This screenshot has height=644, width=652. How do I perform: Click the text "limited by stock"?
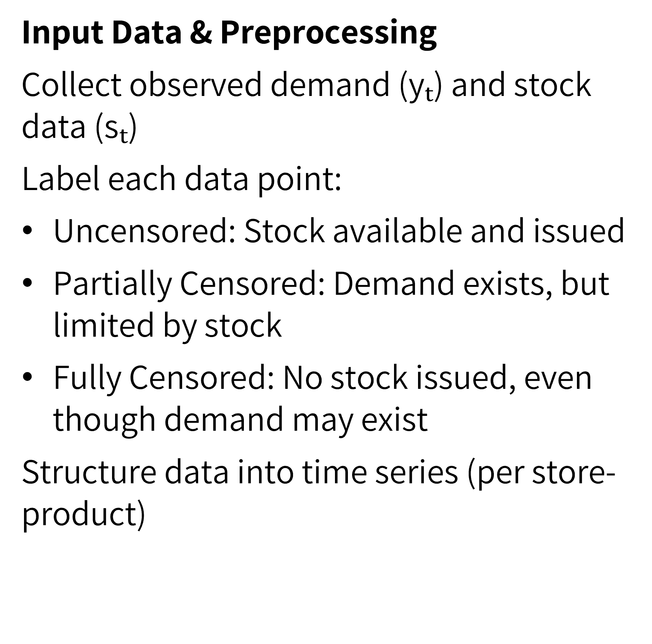click(168, 325)
